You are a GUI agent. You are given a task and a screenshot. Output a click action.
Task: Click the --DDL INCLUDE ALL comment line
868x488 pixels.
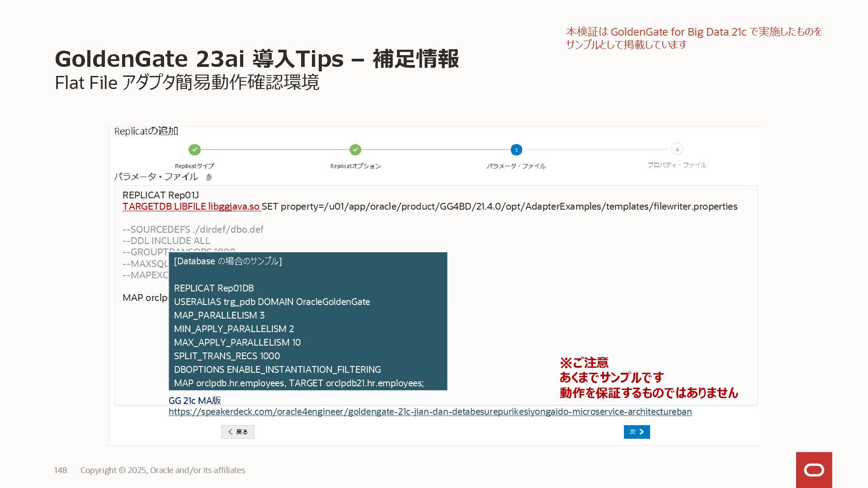click(166, 241)
